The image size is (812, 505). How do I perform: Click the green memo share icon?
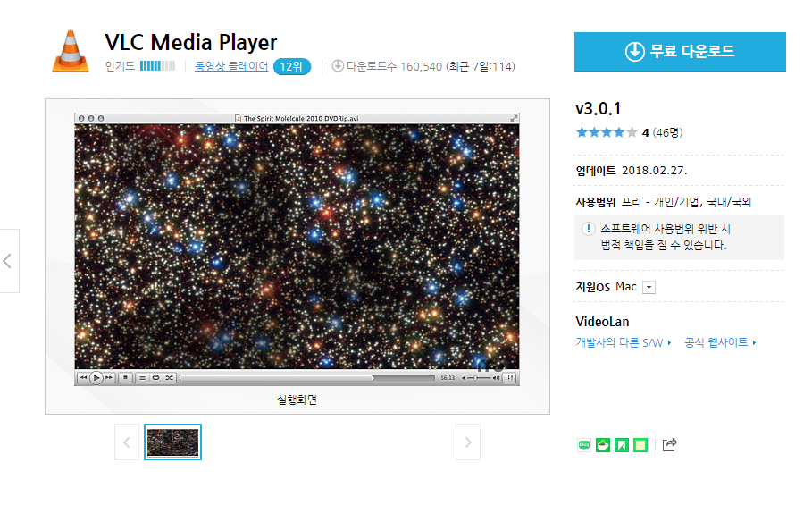[640, 445]
